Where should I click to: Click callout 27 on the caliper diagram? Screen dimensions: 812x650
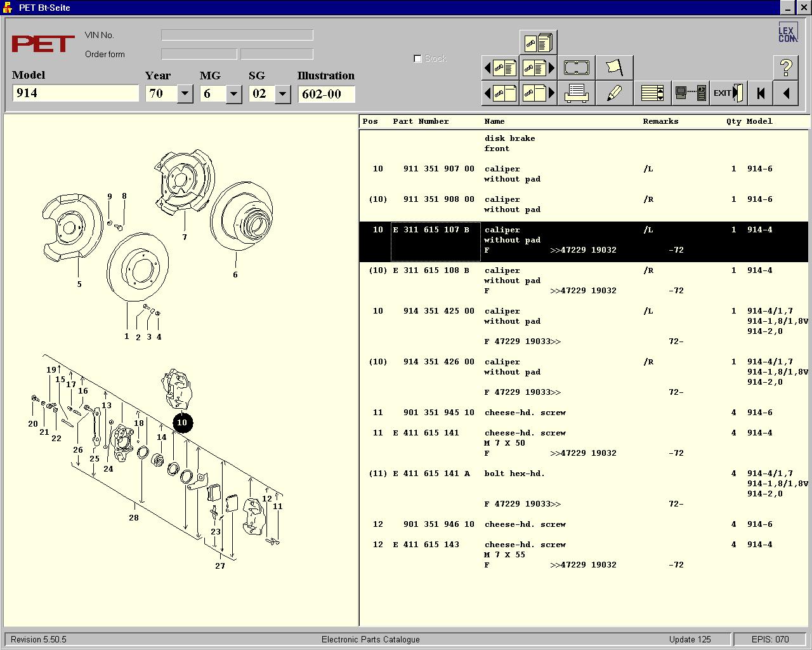[x=220, y=566]
